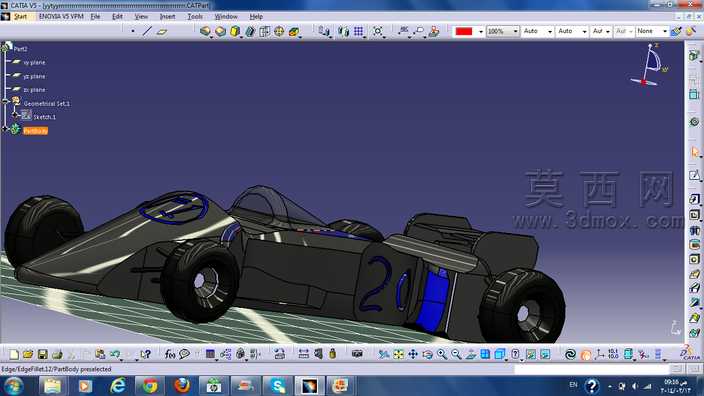Image resolution: width=704 pixels, height=396 pixels.
Task: Open the Formula f(x) tool
Action: (x=170, y=354)
